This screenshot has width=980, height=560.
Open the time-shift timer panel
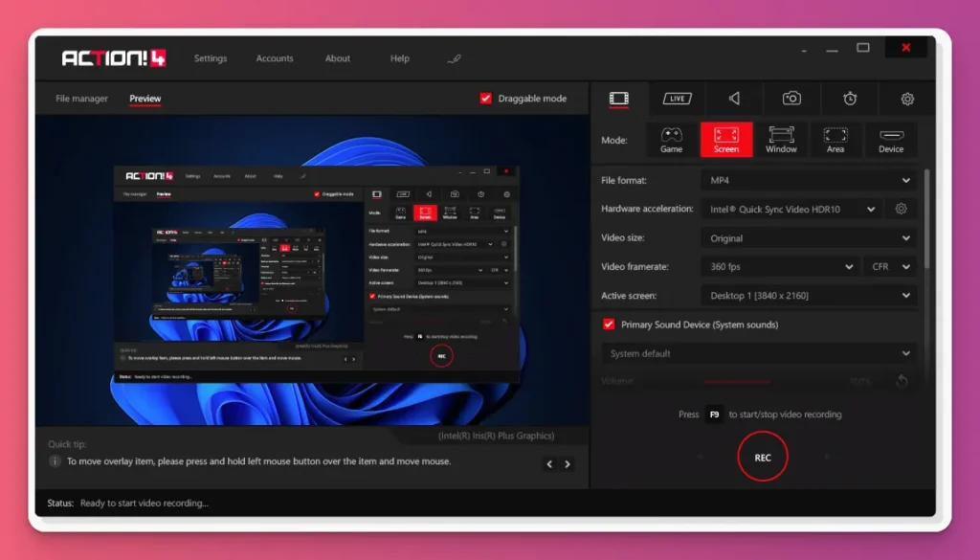click(x=849, y=99)
